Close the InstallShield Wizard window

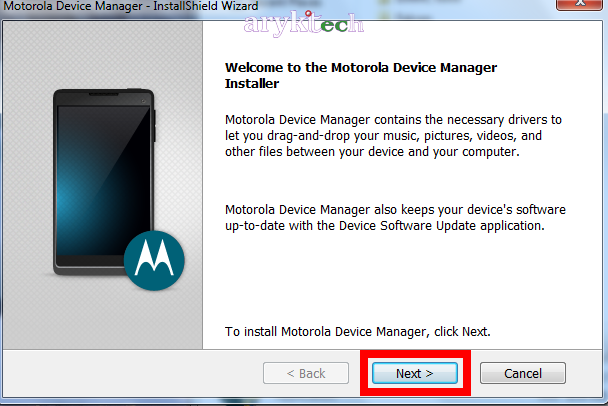coord(579,4)
